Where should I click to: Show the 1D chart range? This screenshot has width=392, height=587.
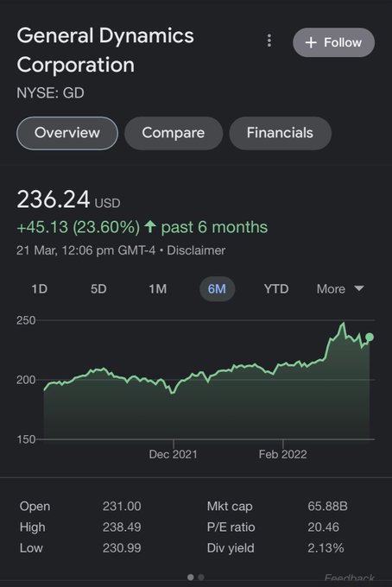click(x=40, y=289)
